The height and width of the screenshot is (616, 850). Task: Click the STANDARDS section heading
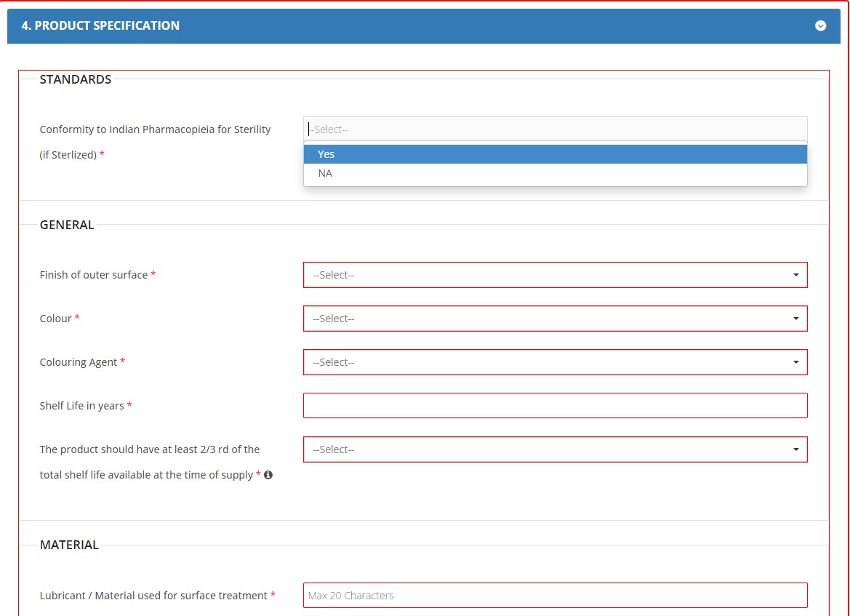76,79
